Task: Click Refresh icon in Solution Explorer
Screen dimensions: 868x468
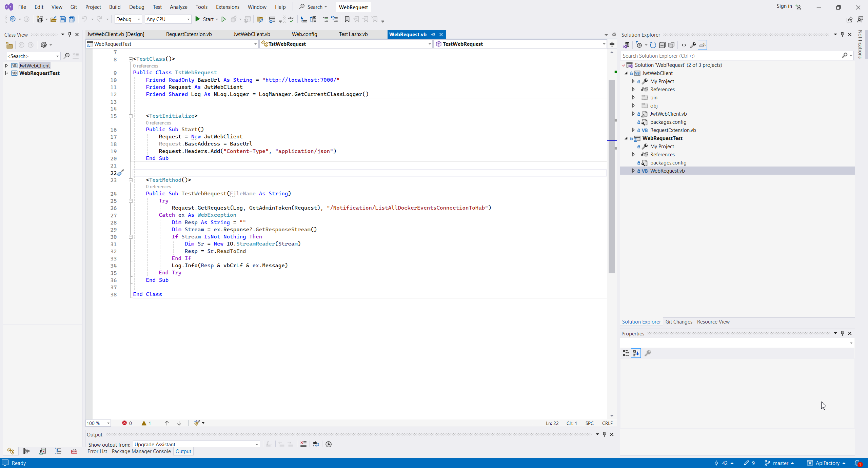Action: click(x=653, y=45)
